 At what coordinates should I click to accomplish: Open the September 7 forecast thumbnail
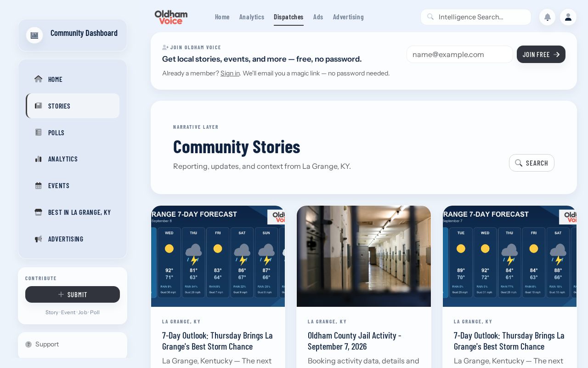[509, 256]
